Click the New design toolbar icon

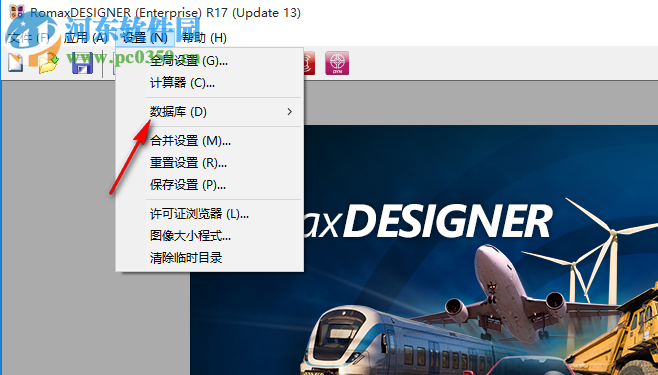point(16,63)
